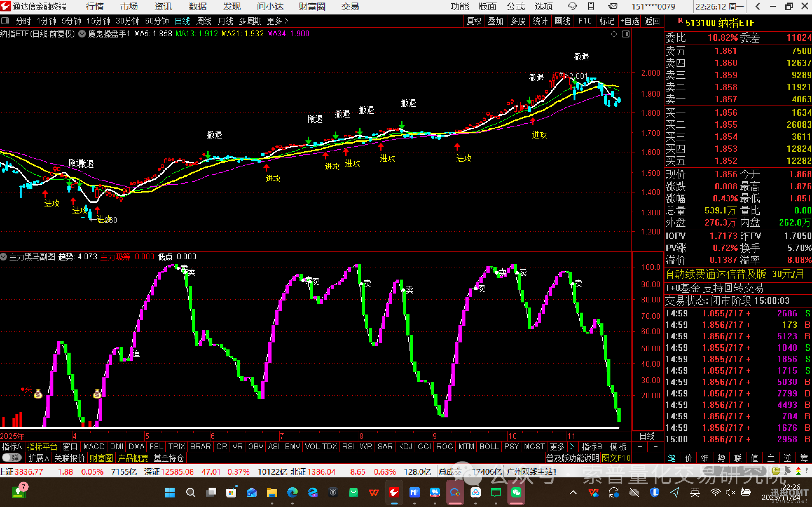Open the 行情 menu
The width and height of the screenshot is (812, 507).
(95, 6)
